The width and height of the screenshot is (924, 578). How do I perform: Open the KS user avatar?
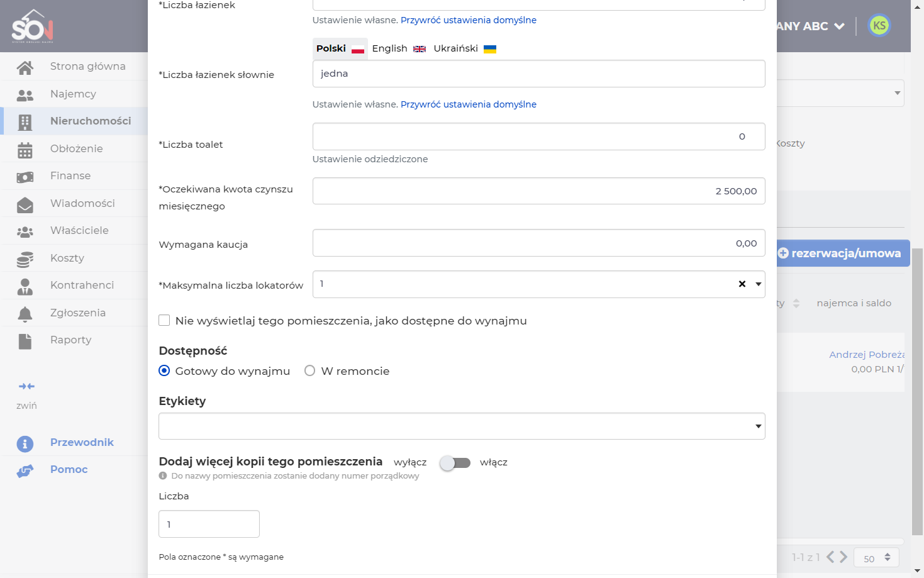tap(879, 26)
